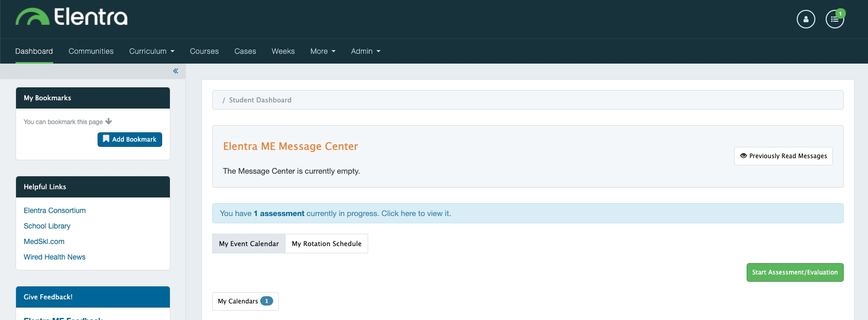Select the My Event Calendar tab

click(x=248, y=243)
